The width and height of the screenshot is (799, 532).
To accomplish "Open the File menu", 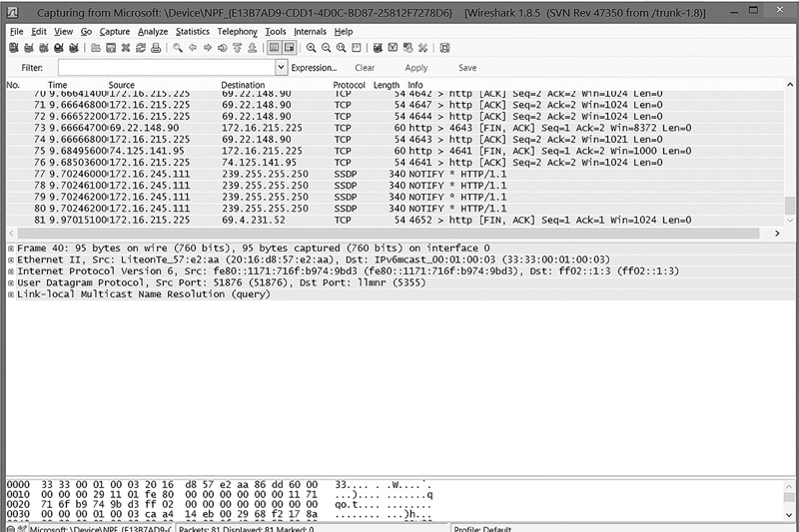I will click(x=16, y=32).
